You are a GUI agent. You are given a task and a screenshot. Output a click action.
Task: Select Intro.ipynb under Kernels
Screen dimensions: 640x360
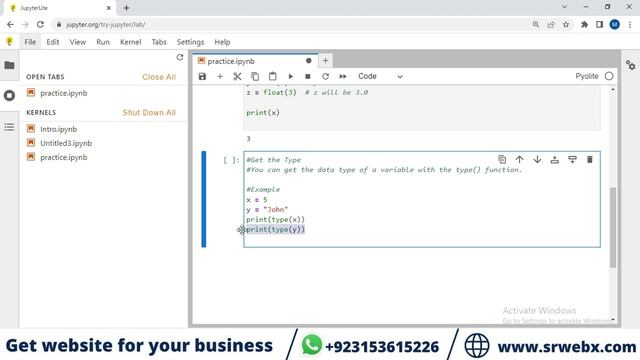(58, 129)
